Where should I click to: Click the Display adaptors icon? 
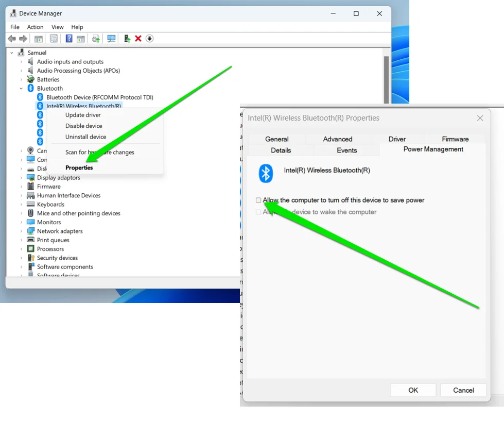pyautogui.click(x=30, y=177)
